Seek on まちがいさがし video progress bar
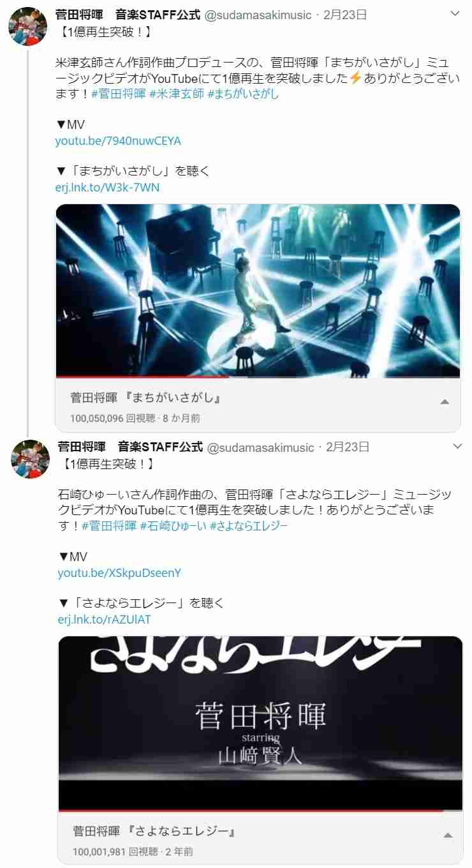The height and width of the screenshot is (868, 472). coord(258,377)
